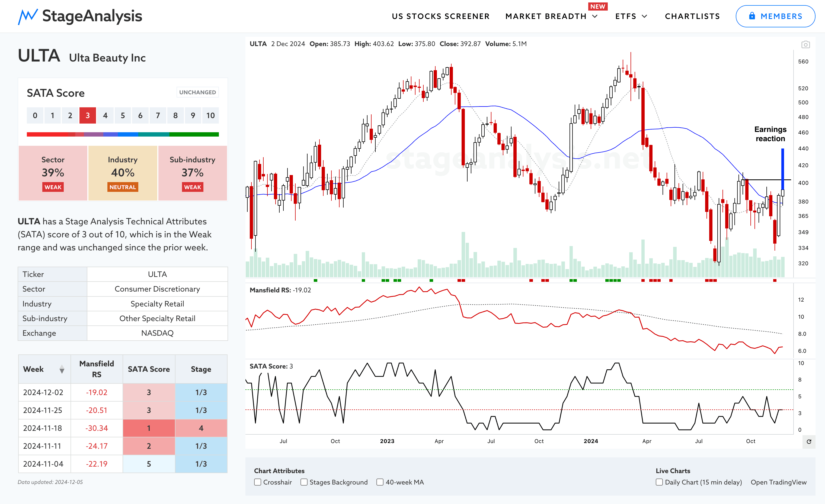
Task: Click the Sector 39% WEAK card
Action: tap(53, 173)
